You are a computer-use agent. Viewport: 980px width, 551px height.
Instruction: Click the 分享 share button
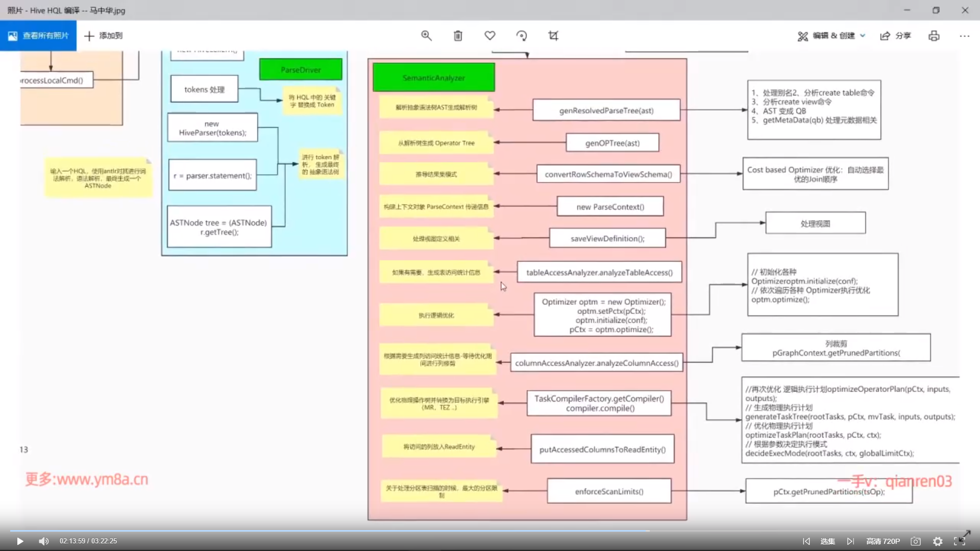point(896,36)
